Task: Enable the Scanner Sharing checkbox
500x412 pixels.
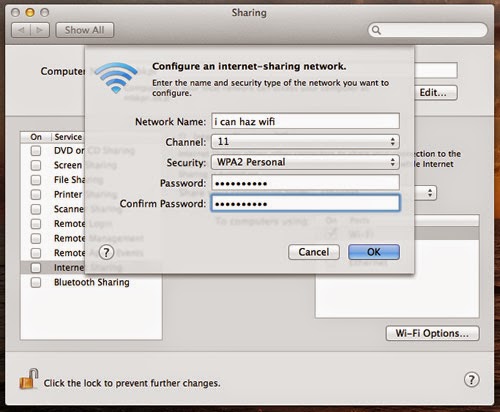Action: [36, 209]
